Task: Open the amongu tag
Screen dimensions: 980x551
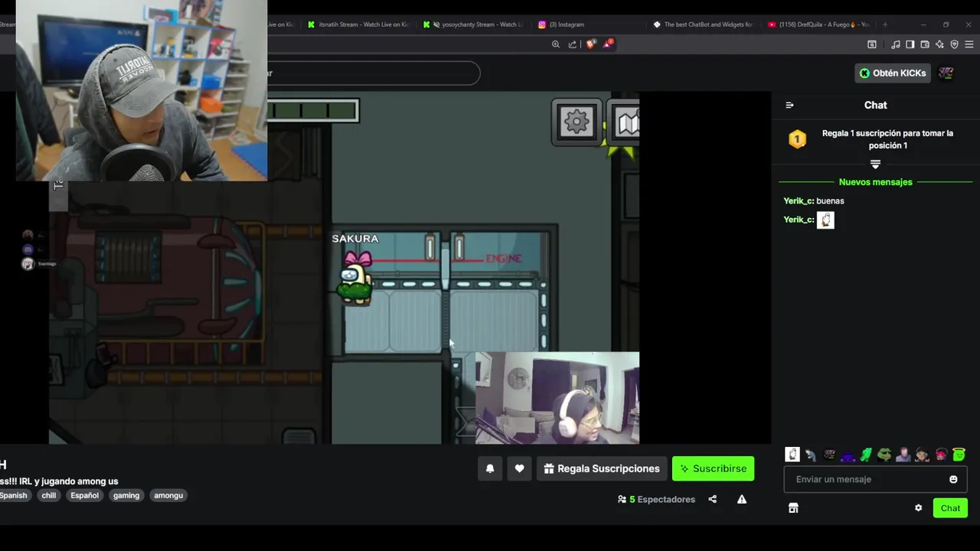Action: tap(168, 495)
